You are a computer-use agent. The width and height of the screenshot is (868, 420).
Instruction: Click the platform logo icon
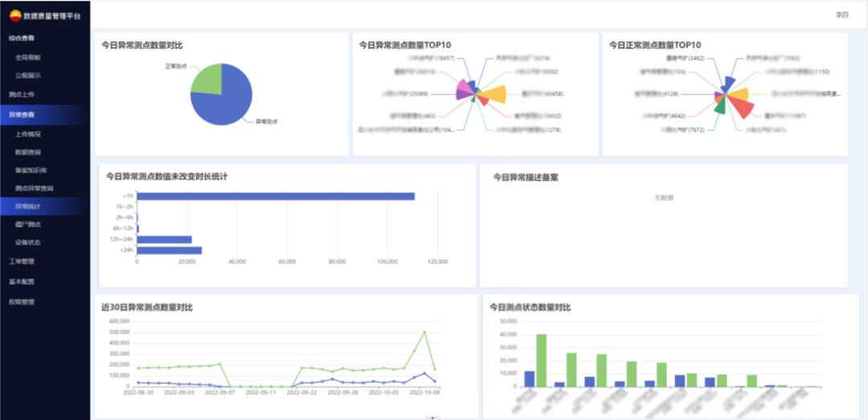point(15,15)
